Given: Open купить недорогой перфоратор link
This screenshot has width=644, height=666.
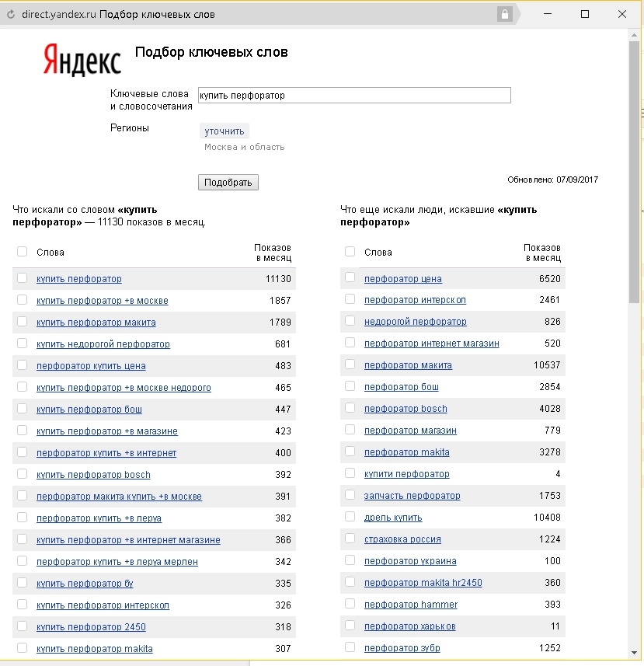Looking at the screenshot, I should coord(103,344).
